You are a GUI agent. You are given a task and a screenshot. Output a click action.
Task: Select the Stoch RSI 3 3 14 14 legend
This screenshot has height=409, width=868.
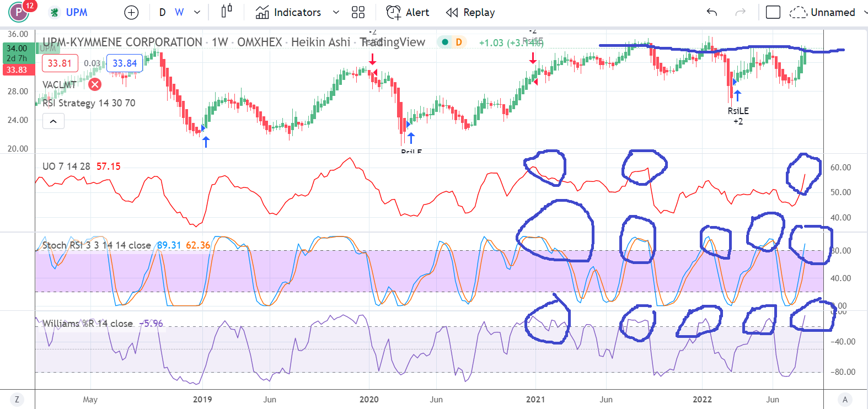click(x=97, y=245)
